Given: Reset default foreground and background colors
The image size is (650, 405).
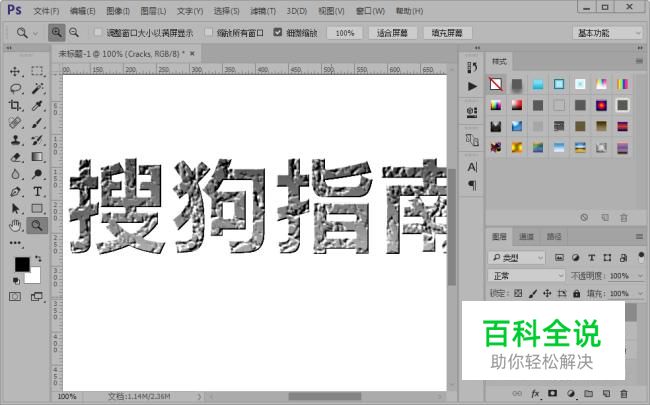Looking at the screenshot, I should pyautogui.click(x=16, y=281).
